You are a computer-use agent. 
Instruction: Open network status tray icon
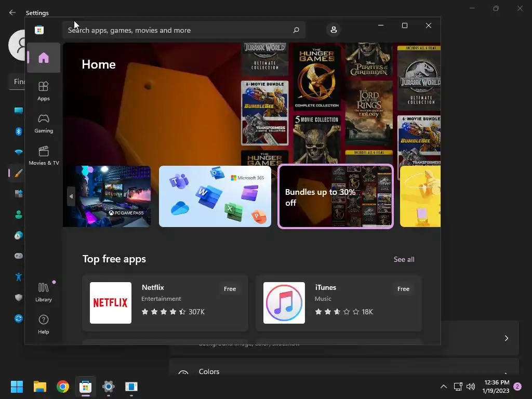point(458,387)
